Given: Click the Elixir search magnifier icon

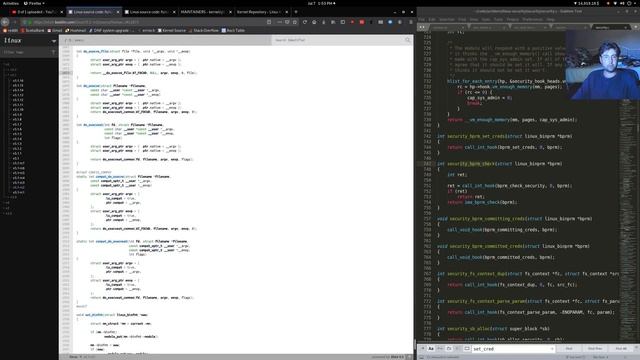Looking at the screenshot, I should 407,40.
